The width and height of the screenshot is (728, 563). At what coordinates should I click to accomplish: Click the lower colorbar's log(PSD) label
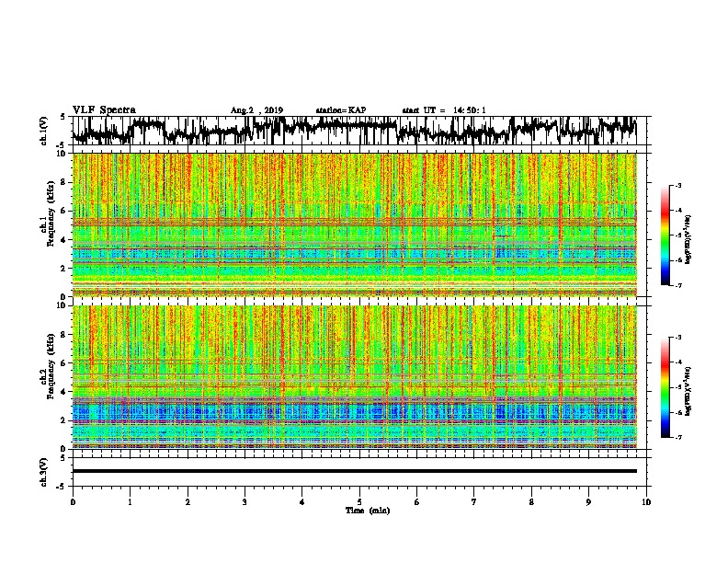point(688,390)
